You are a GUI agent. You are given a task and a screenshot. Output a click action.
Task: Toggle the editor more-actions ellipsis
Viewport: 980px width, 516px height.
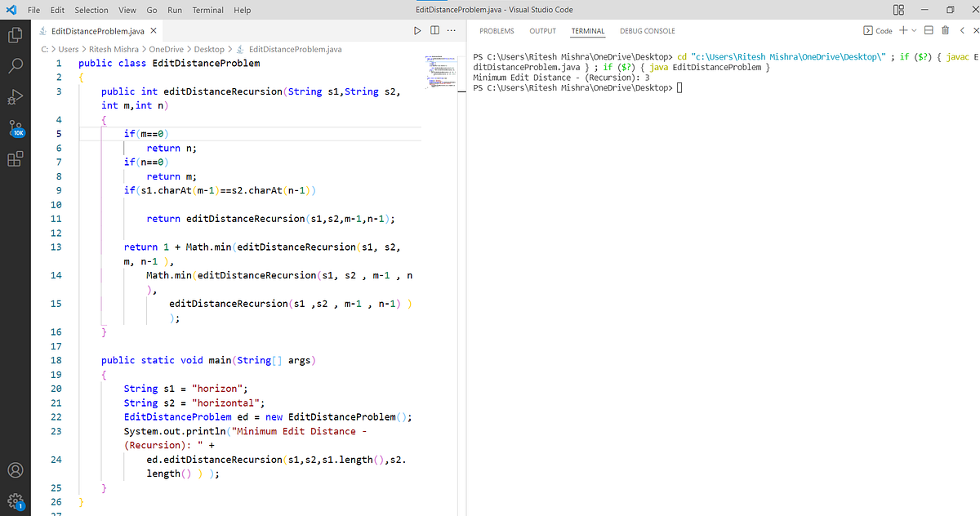click(451, 29)
